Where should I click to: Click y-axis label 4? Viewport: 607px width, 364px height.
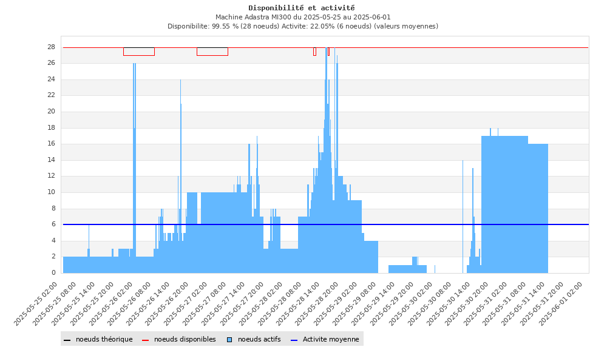53,240
